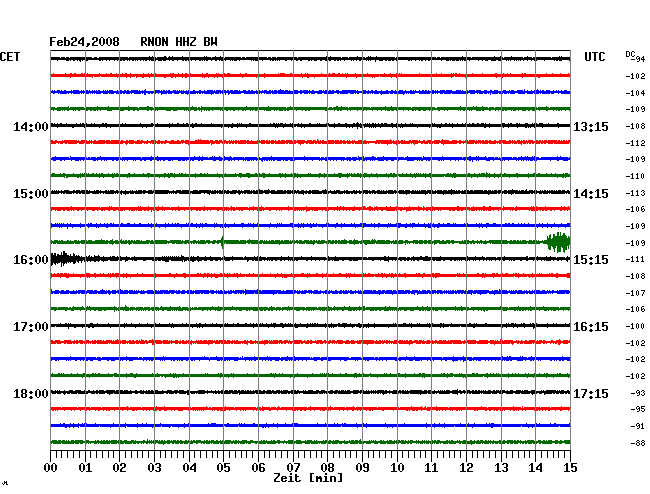This screenshot has height=494, width=650.
Task: Click the 15 minute axis label
Action: 570,468
